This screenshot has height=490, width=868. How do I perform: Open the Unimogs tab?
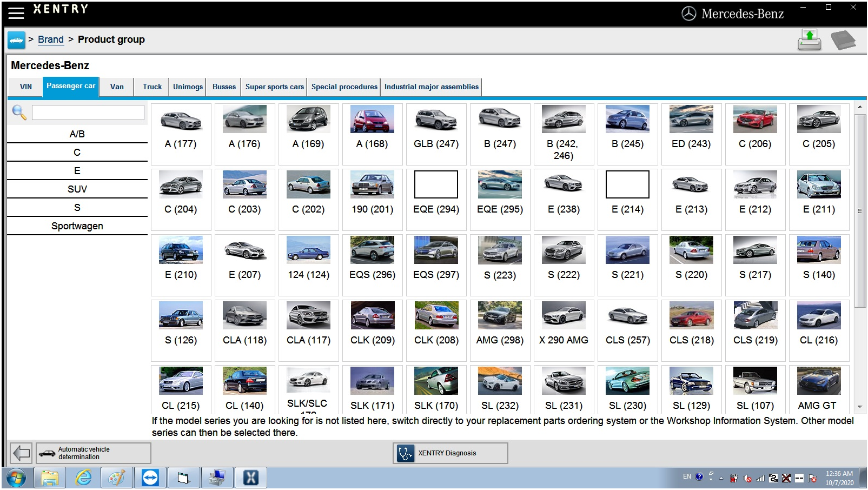click(x=188, y=87)
